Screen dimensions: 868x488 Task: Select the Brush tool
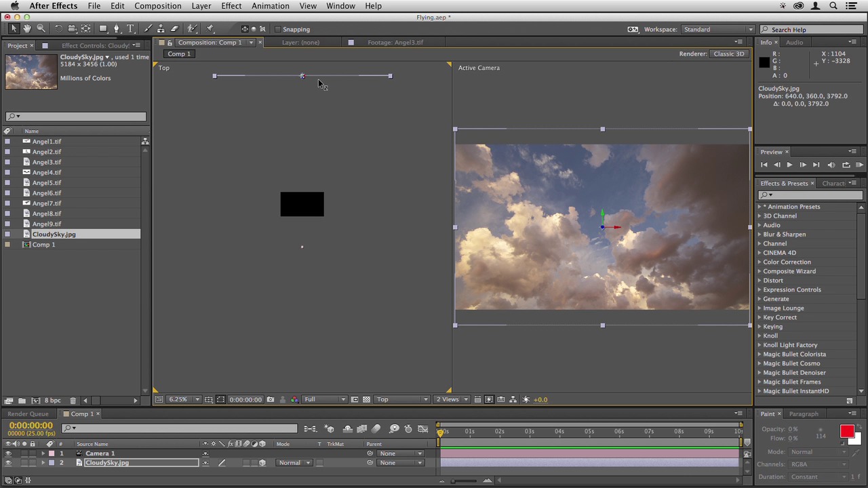[x=149, y=28]
